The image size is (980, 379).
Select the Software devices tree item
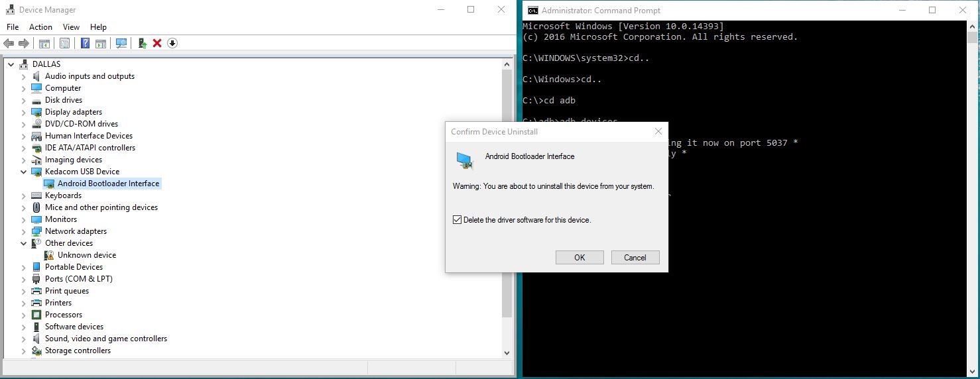(x=74, y=327)
